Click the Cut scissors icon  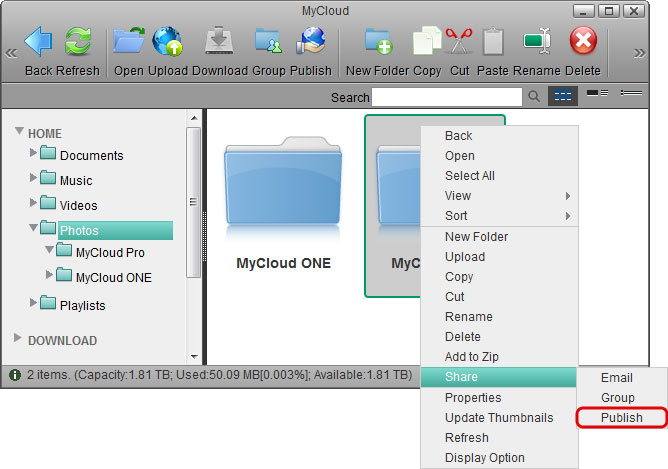tap(459, 43)
